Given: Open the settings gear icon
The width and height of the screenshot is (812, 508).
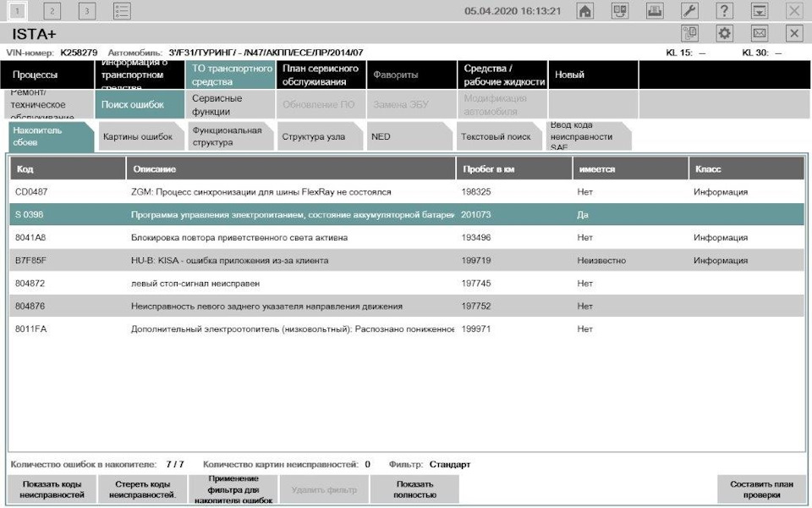Looking at the screenshot, I should [x=725, y=34].
